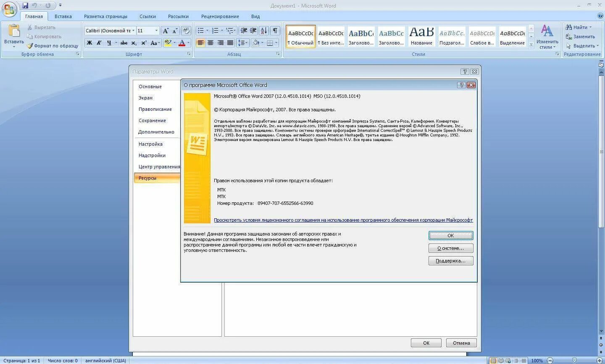
Task: Open the Ссылки ribbon tab
Action: pos(147,16)
